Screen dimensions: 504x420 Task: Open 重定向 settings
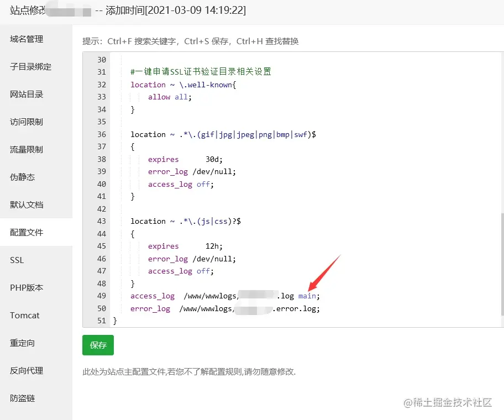[23, 343]
